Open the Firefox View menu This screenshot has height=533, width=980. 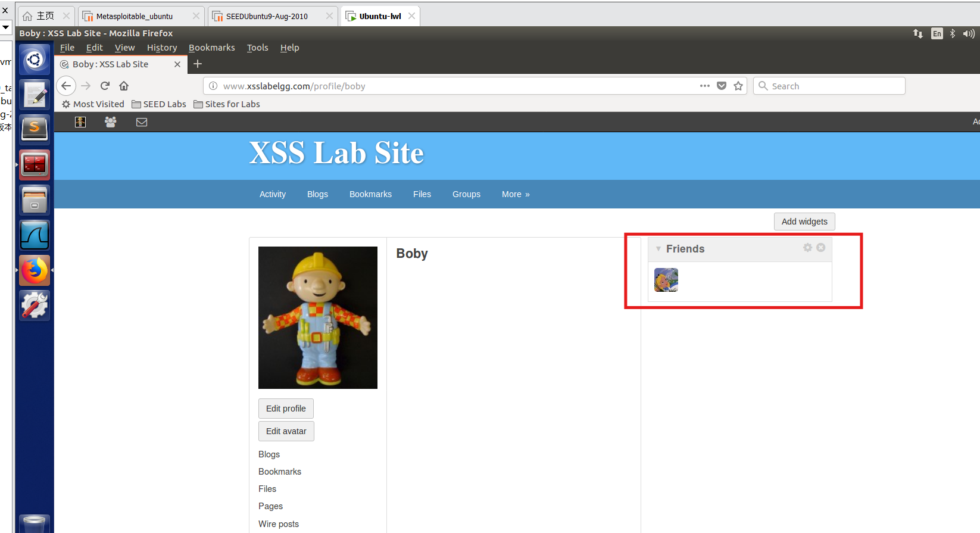(125, 48)
